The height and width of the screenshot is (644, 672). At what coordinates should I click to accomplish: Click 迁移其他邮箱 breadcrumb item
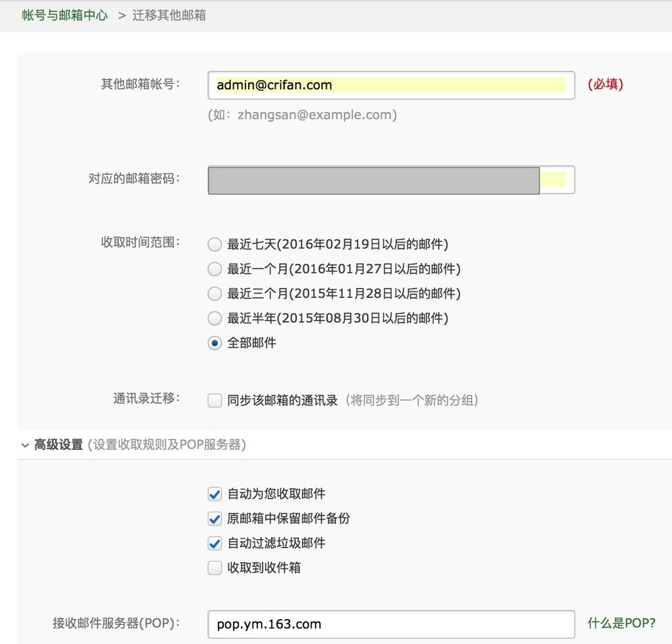pyautogui.click(x=169, y=14)
